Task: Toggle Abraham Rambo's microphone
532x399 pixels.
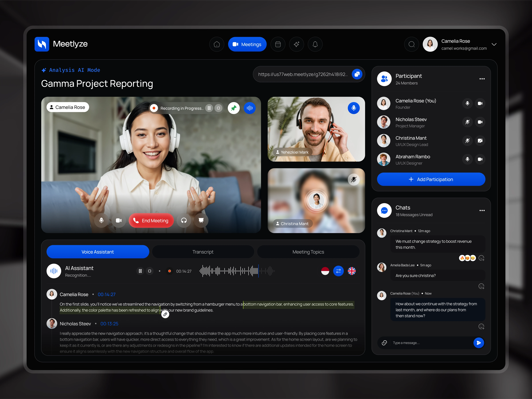Action: tap(467, 159)
